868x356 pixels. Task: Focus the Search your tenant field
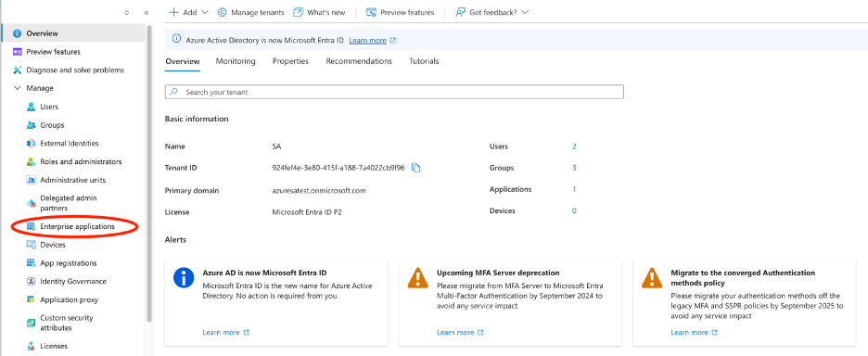(394, 92)
